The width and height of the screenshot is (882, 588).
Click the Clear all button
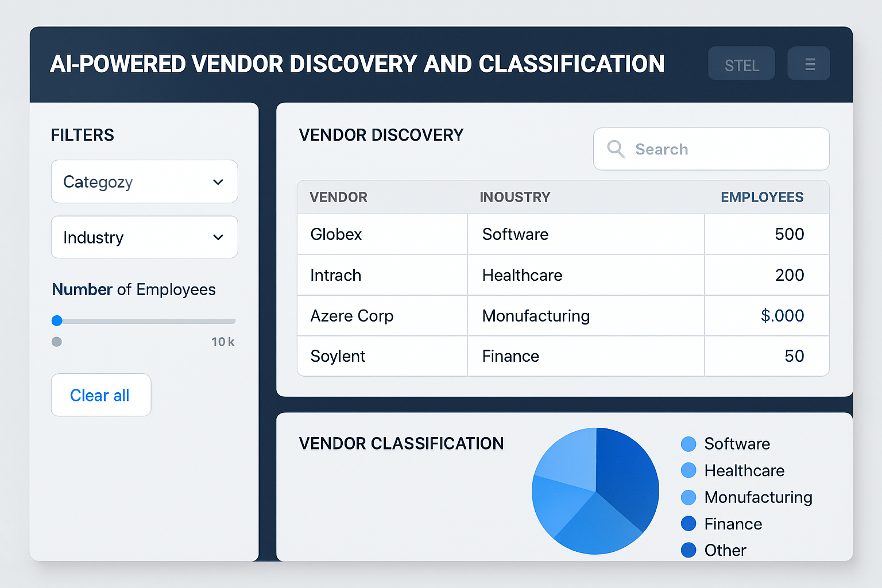100,395
